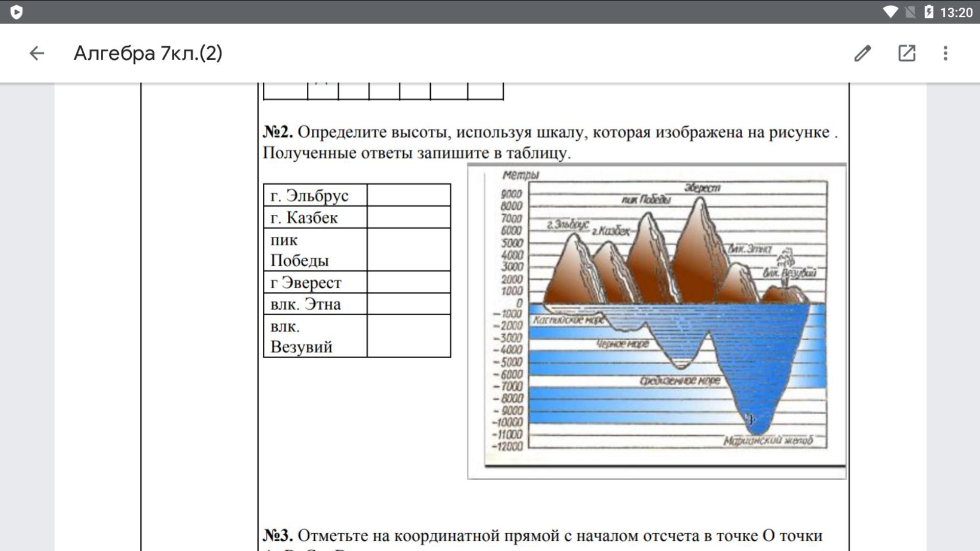This screenshot has height=551, width=980.
Task: Tap the open-in-external-app icon
Action: click(x=906, y=53)
